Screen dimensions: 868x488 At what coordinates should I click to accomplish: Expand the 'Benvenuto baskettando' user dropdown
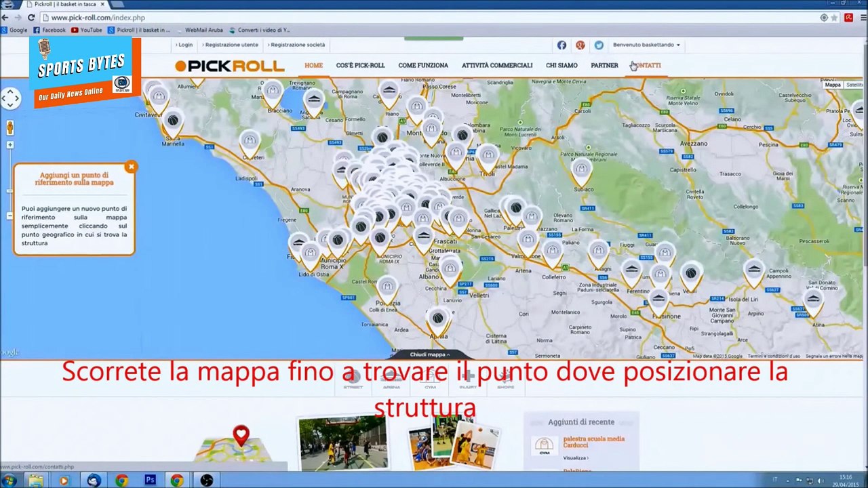tap(646, 45)
